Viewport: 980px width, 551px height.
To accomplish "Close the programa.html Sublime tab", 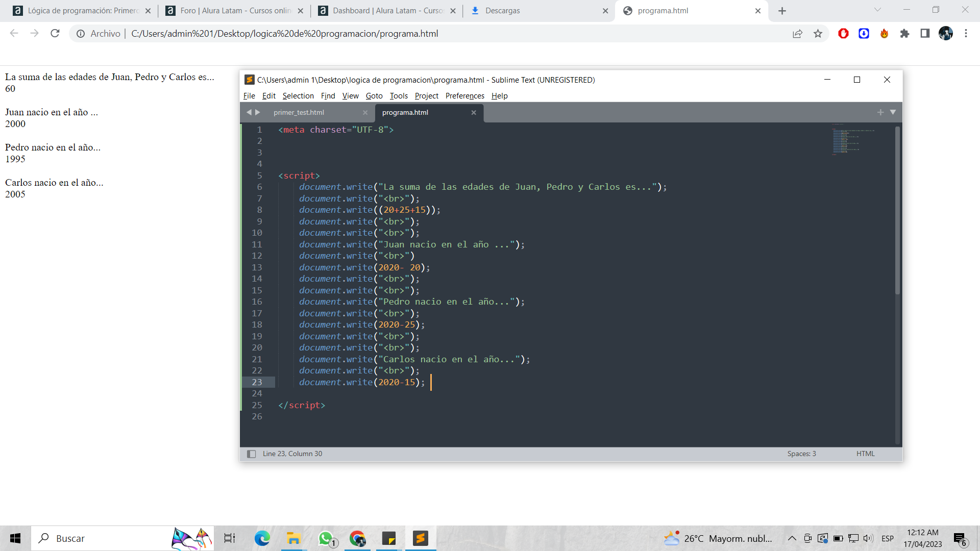I will 474,113.
